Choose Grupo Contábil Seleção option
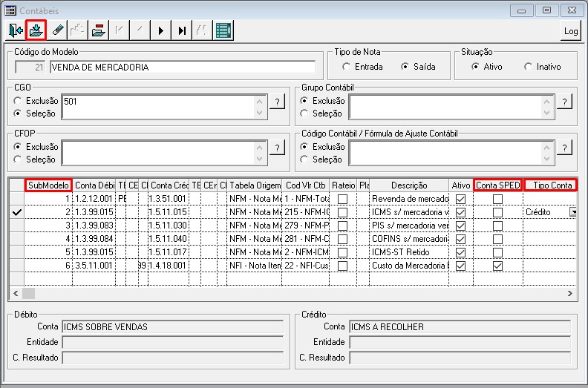The image size is (588, 388). pyautogui.click(x=321, y=114)
